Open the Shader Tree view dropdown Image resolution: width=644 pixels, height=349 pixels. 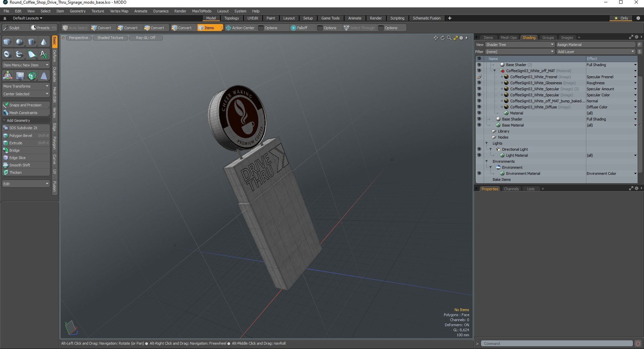point(519,45)
